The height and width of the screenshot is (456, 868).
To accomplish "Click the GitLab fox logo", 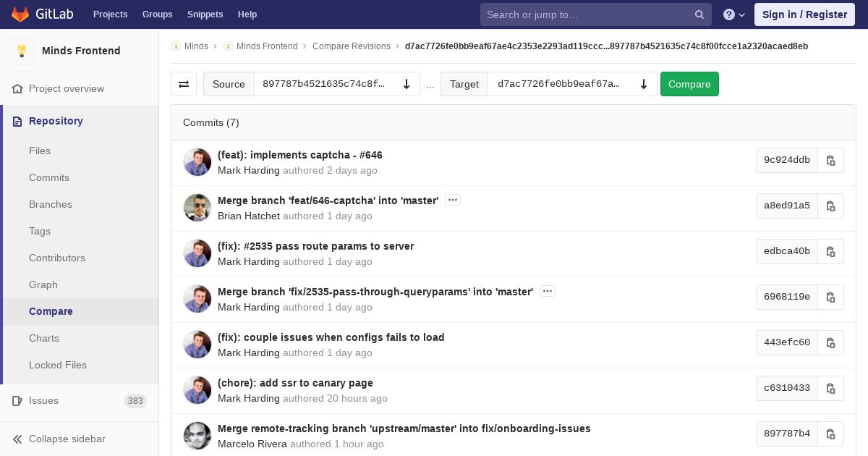I will [20, 14].
